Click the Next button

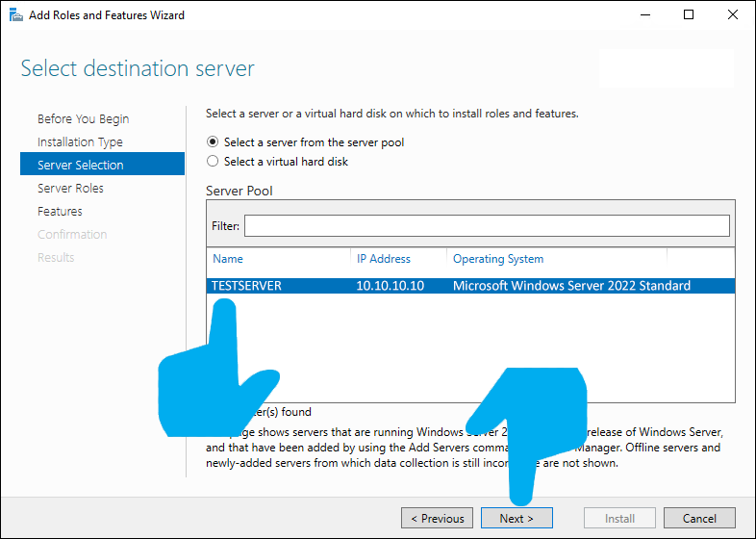coord(517,518)
